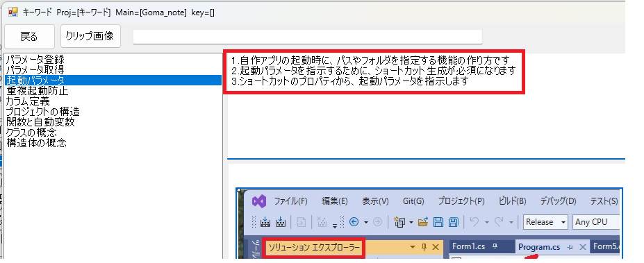Open the 表示(V) menu in Visual Studio
This screenshot has height=263, width=644.
point(375,201)
